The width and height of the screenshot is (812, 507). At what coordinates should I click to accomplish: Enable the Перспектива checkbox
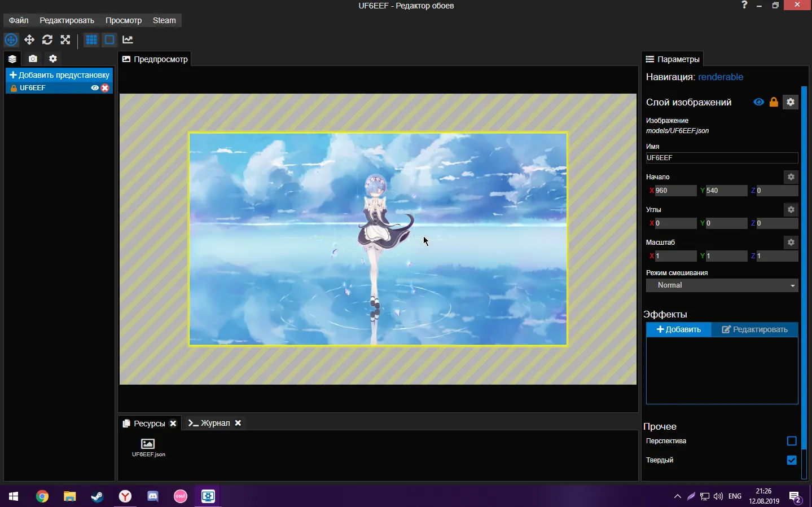[792, 441]
